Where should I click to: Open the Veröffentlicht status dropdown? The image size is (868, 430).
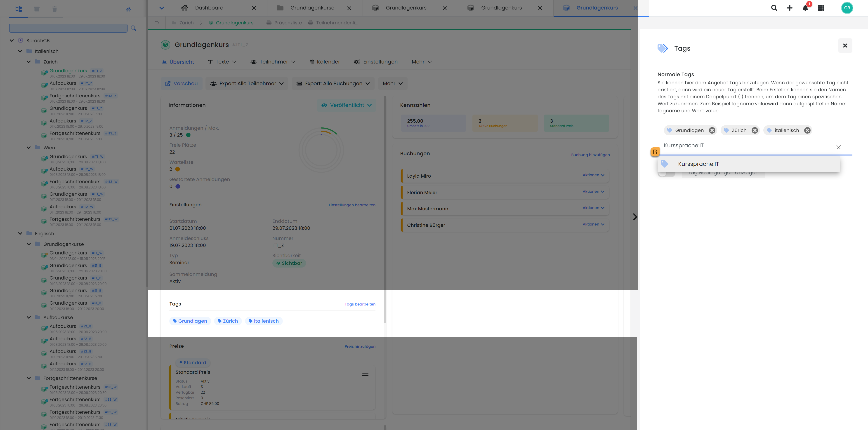click(346, 105)
